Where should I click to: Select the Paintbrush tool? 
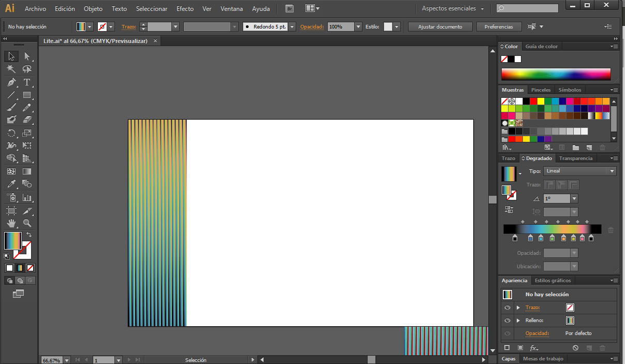tap(11, 107)
